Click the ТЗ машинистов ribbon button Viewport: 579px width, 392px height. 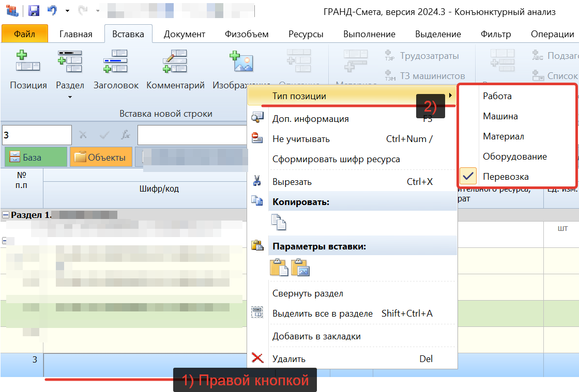click(424, 75)
